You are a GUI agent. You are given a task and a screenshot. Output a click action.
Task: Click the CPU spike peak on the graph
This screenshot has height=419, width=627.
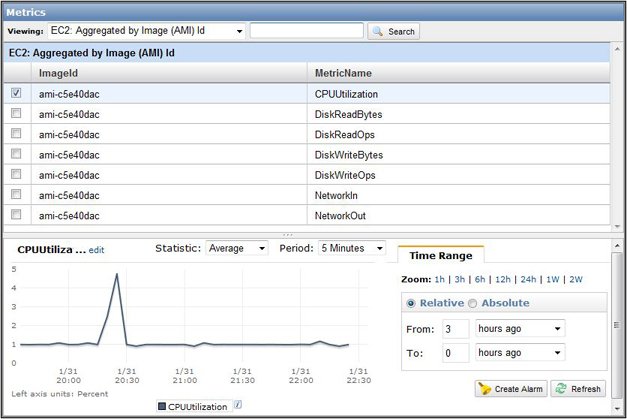point(117,274)
